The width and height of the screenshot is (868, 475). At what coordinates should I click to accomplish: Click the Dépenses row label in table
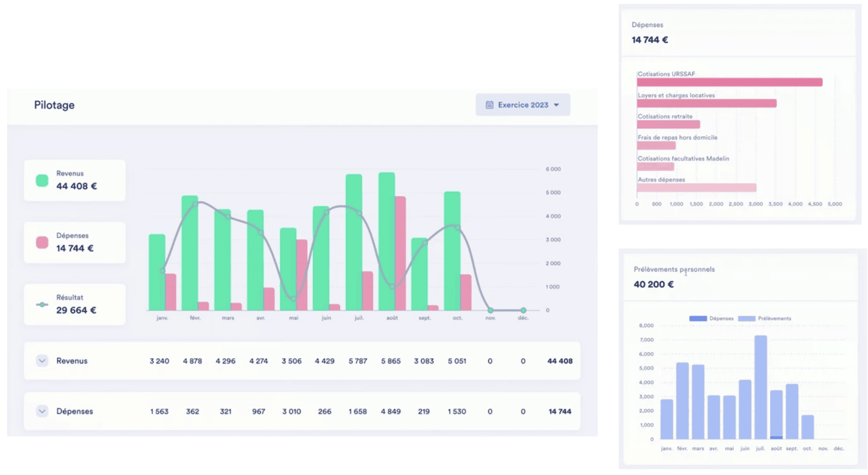pyautogui.click(x=75, y=411)
